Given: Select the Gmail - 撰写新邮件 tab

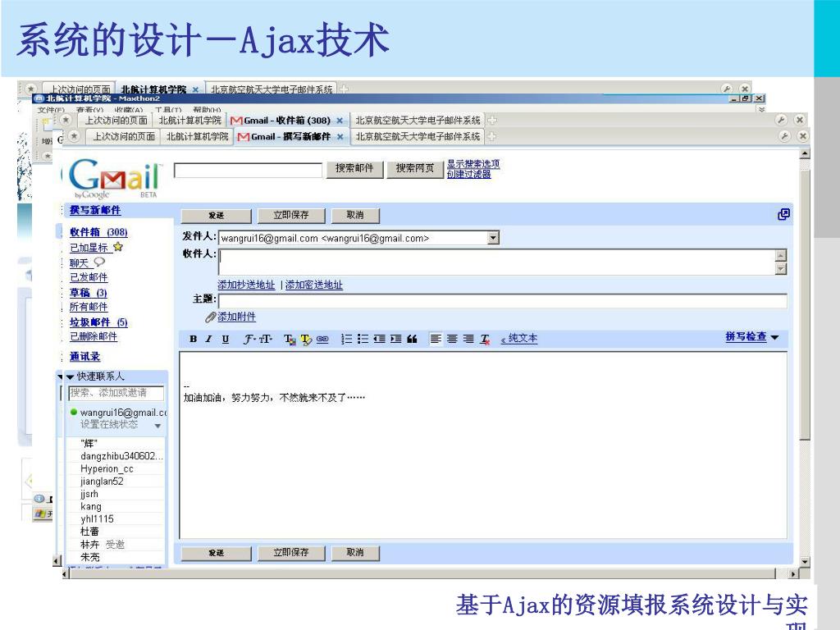Looking at the screenshot, I should tap(291, 137).
